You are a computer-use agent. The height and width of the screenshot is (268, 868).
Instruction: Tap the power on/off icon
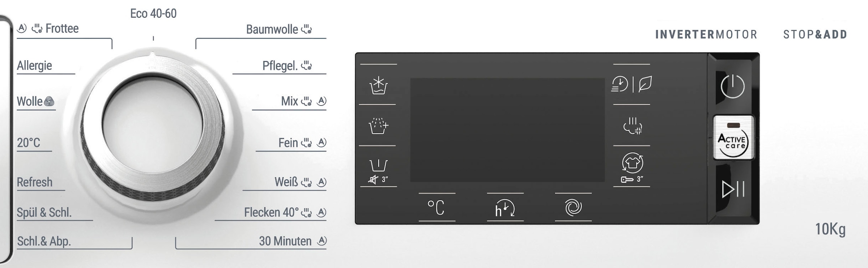(x=732, y=86)
